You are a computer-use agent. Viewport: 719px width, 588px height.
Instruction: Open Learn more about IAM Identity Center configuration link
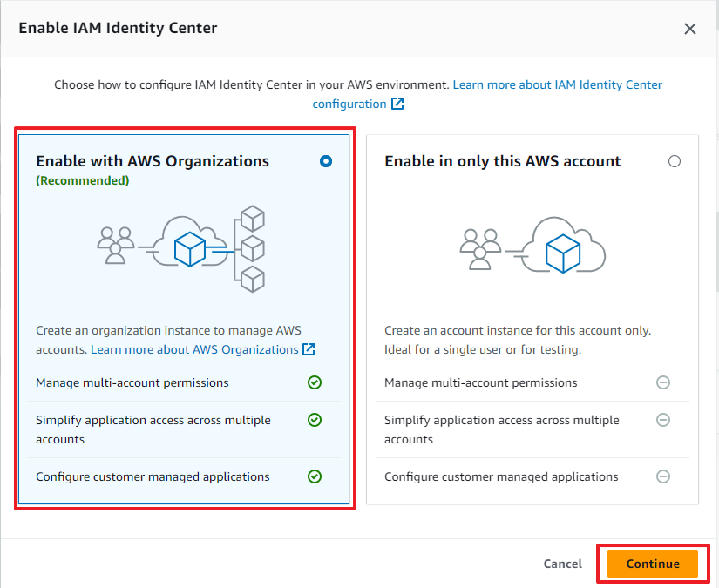(x=557, y=84)
